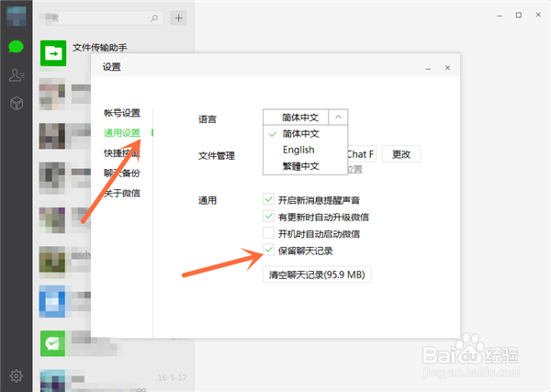The width and height of the screenshot is (551, 392).
Task: Open the chat with the green speech bubble avatar
Action: (x=52, y=343)
